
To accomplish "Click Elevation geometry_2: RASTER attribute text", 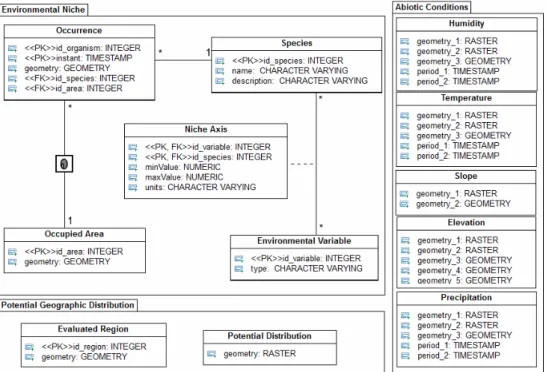I will (x=458, y=250).
